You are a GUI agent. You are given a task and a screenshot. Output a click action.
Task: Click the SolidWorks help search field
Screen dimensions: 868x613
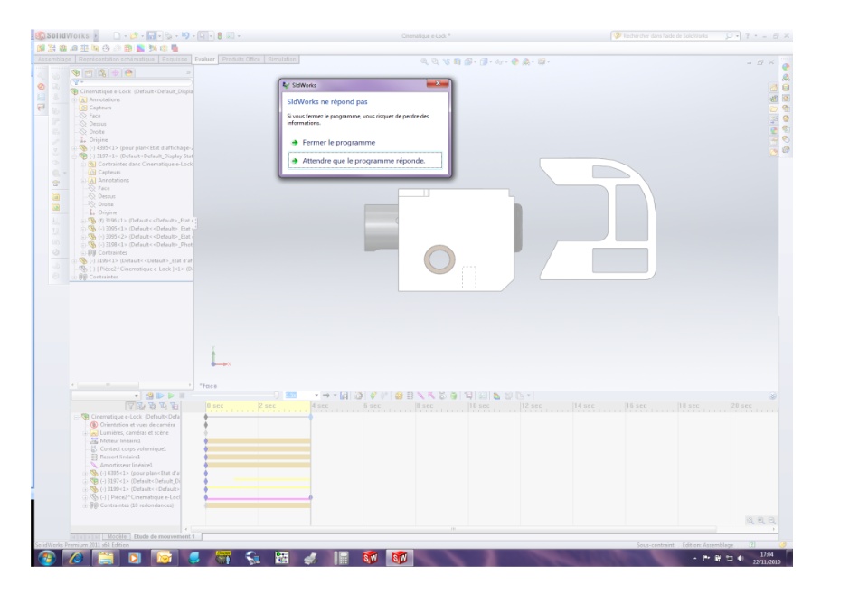pyautogui.click(x=673, y=36)
